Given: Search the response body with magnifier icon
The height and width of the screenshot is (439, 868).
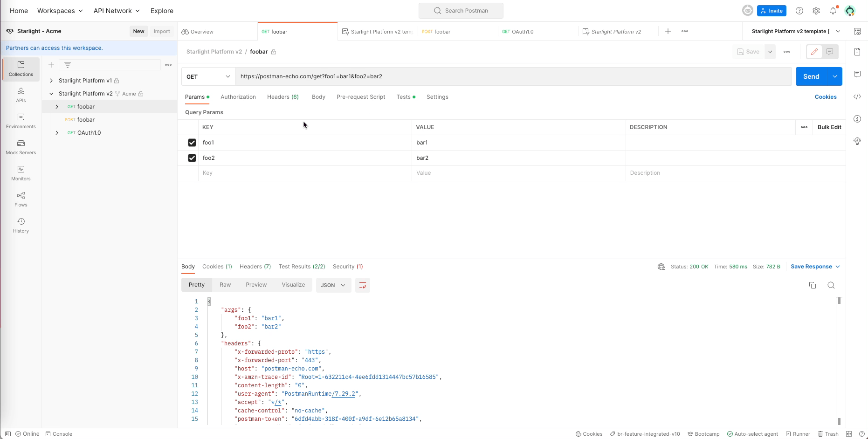Looking at the screenshot, I should click(x=831, y=285).
